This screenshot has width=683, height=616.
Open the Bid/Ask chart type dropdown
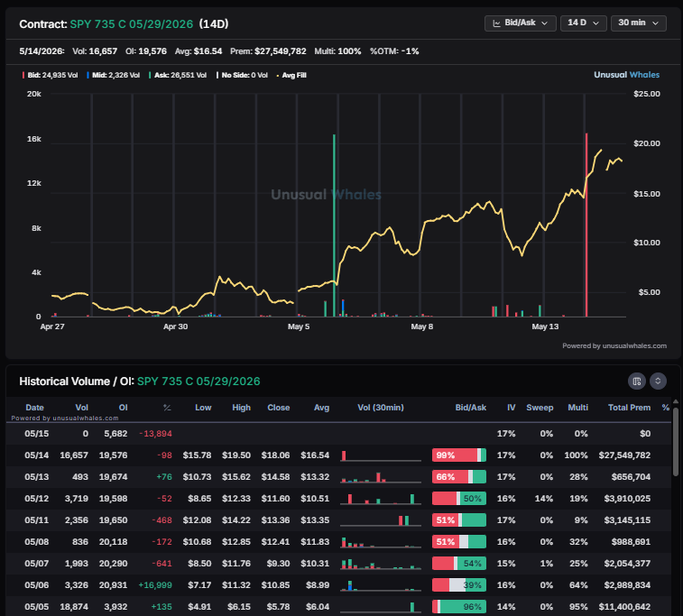coord(520,23)
